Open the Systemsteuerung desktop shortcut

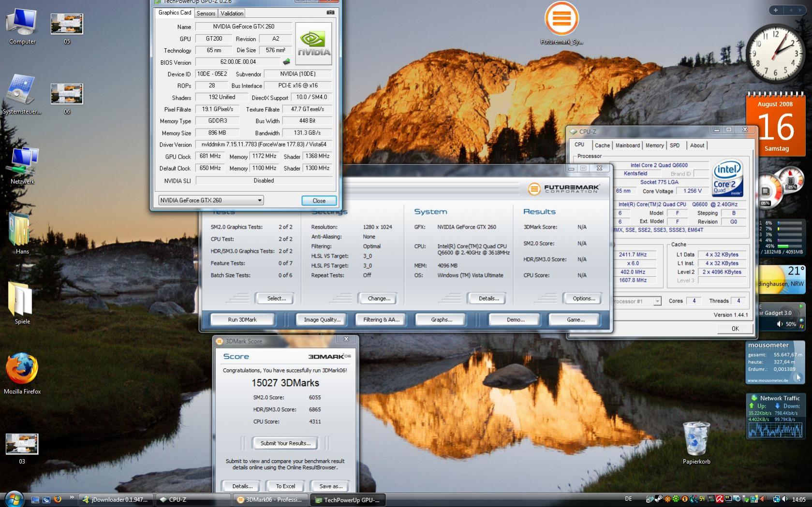22,94
